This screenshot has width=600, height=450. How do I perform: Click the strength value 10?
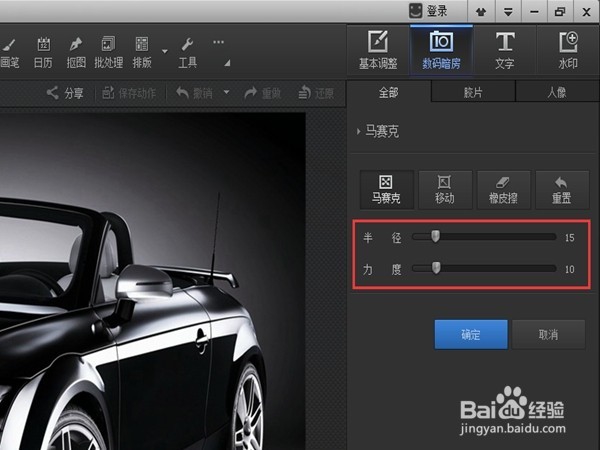[x=570, y=269]
